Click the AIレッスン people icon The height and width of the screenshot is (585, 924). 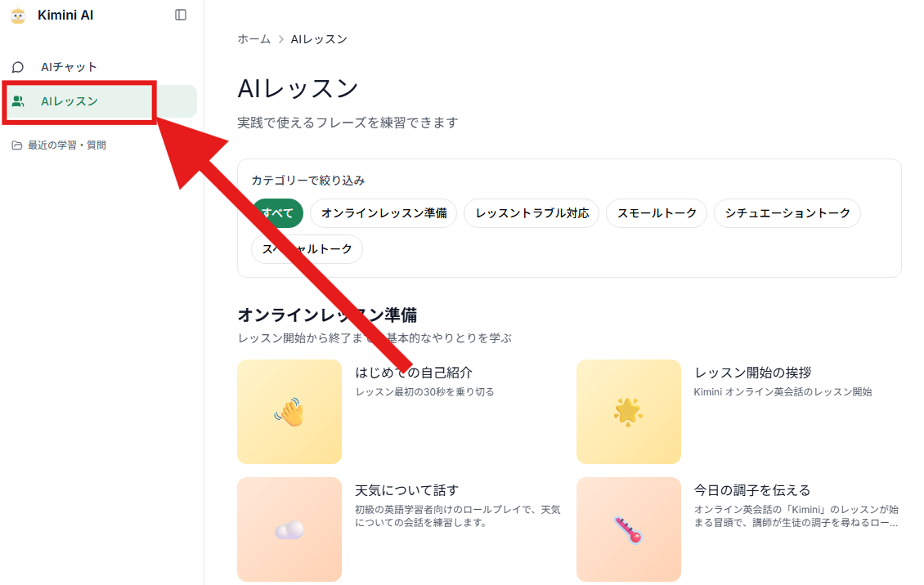pos(18,101)
